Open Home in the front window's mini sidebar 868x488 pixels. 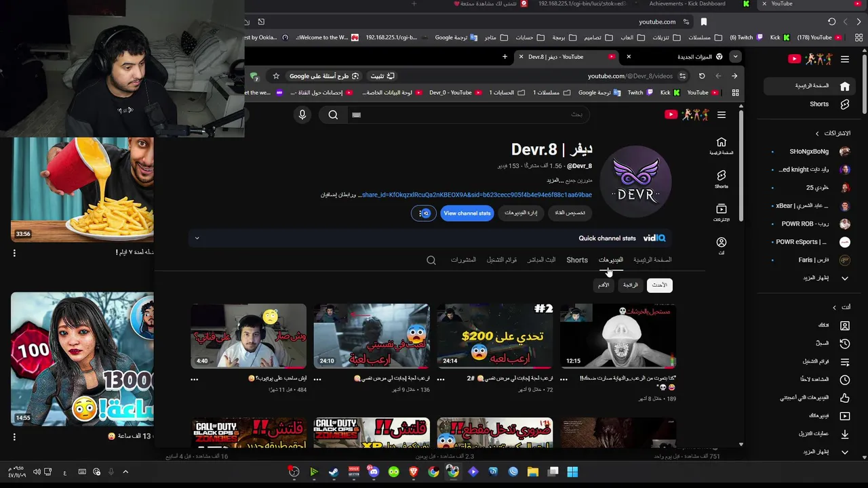click(721, 146)
